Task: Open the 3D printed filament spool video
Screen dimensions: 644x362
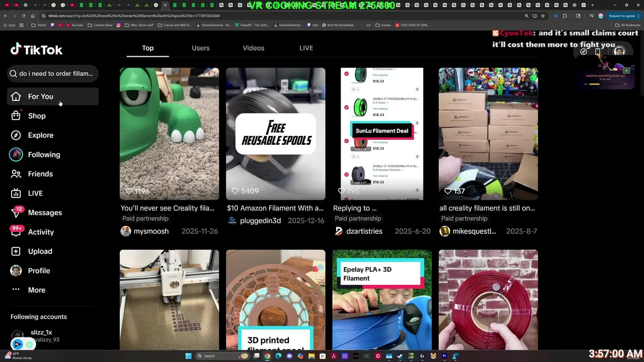Action: (275, 300)
